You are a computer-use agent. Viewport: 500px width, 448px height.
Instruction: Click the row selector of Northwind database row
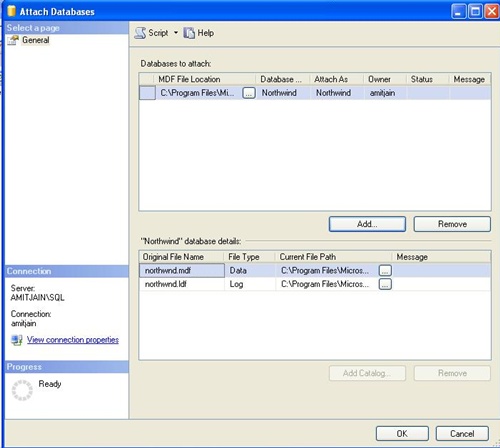point(147,93)
